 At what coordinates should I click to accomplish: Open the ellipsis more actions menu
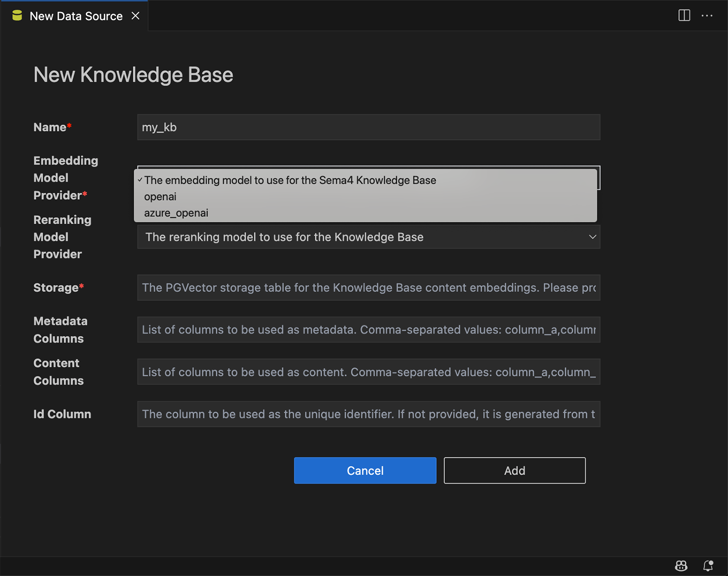[708, 16]
